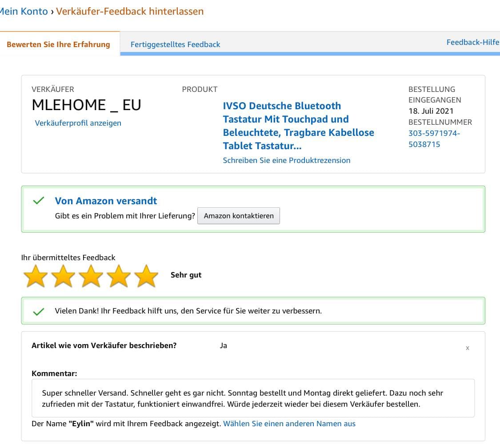Click green checkmark beside Von Amazon versandt
This screenshot has height=448, width=500.
click(39, 201)
